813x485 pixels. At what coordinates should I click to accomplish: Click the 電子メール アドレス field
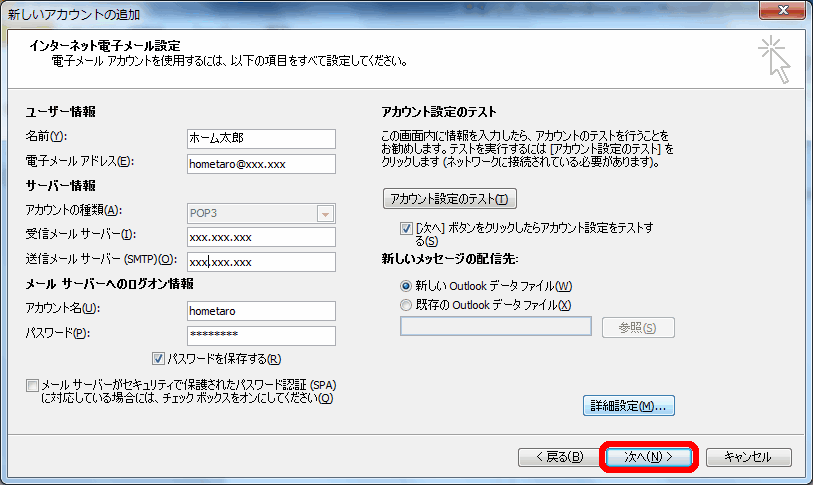pos(261,164)
